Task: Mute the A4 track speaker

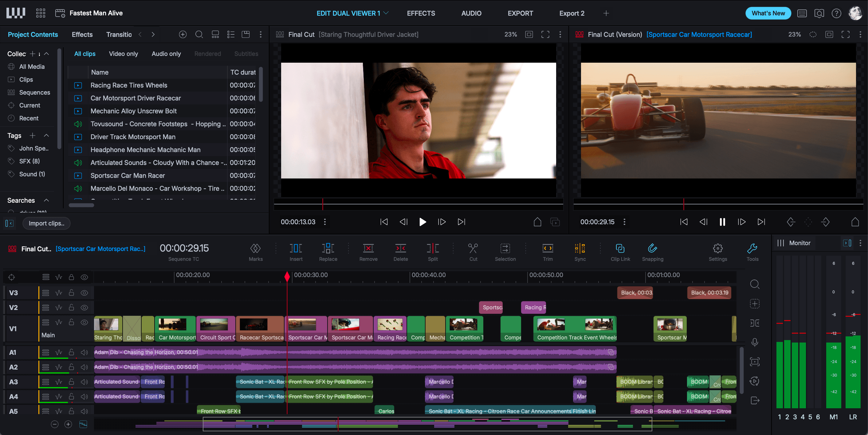Action: click(x=84, y=397)
